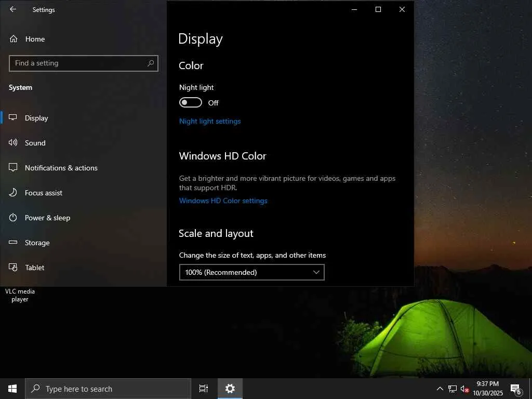Click the drive icon beside Storage

[13, 242]
